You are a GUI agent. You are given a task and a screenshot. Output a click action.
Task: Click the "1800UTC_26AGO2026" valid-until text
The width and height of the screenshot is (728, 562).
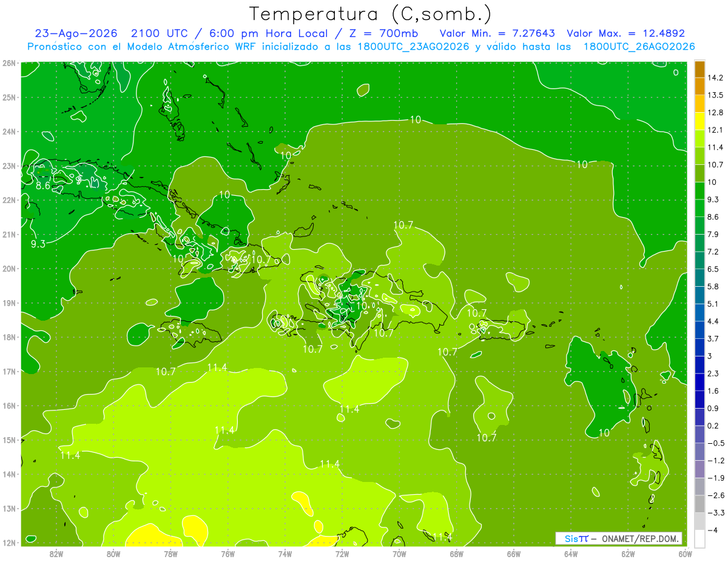(x=639, y=47)
